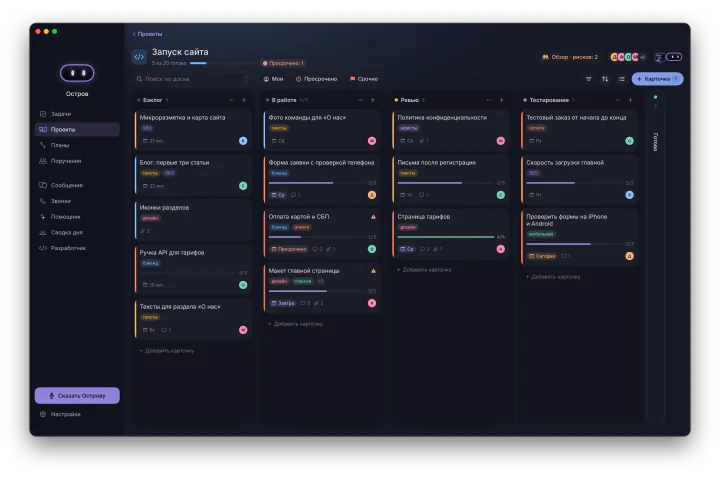This screenshot has height=479, width=720.
Task: Open card Тестовый заказ от начала до конца
Action: (x=580, y=130)
